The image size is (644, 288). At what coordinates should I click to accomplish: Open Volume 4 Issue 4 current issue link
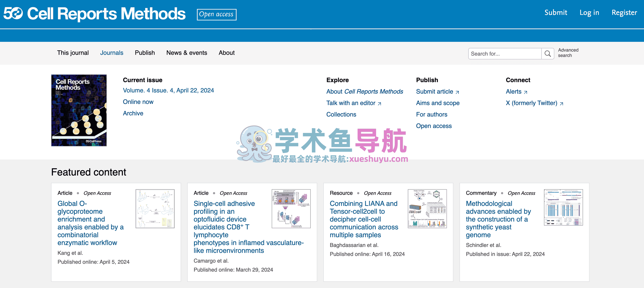click(x=168, y=90)
